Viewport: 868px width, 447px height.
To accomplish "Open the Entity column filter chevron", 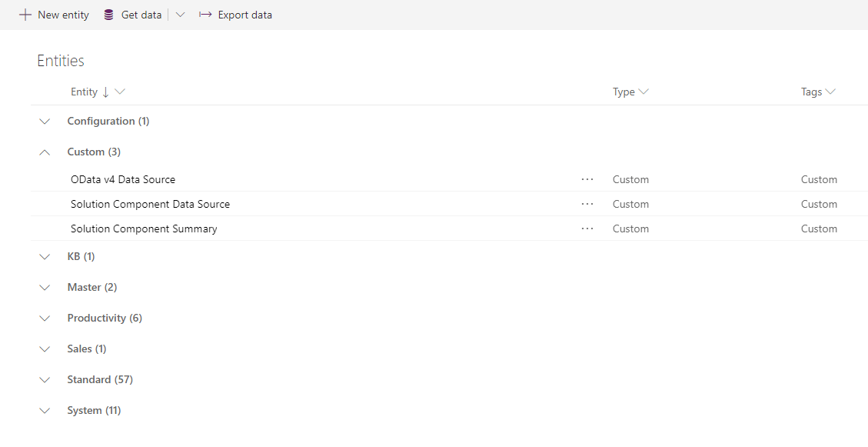I will [120, 92].
